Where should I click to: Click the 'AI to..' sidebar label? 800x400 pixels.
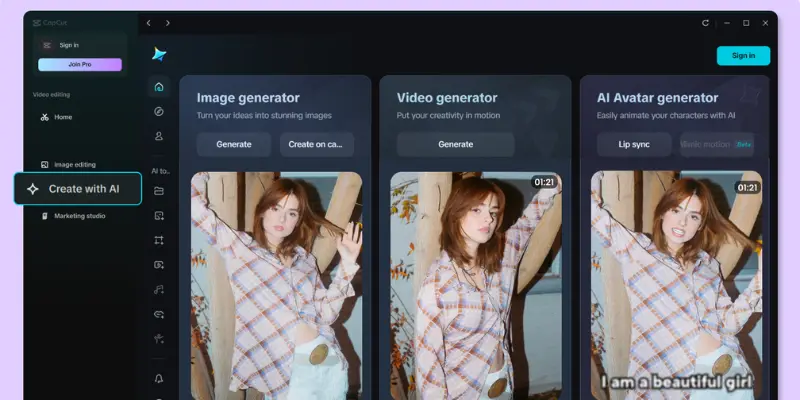(x=160, y=171)
